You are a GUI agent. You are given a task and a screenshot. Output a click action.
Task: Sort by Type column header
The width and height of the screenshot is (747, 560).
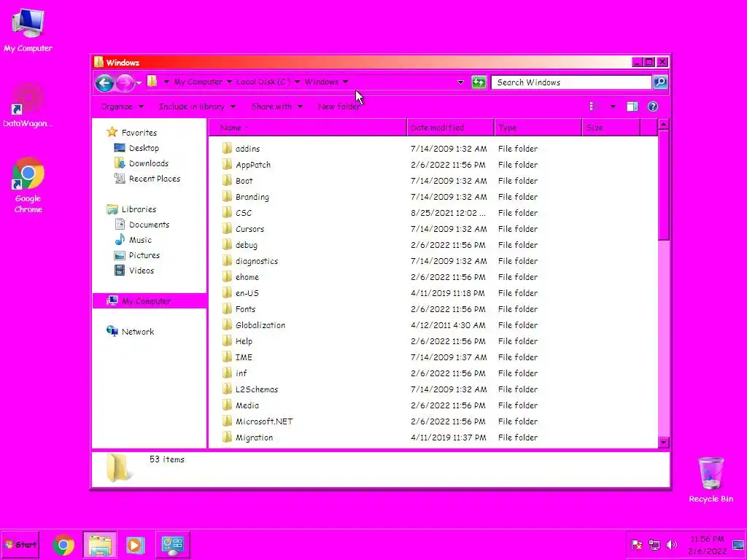point(538,128)
